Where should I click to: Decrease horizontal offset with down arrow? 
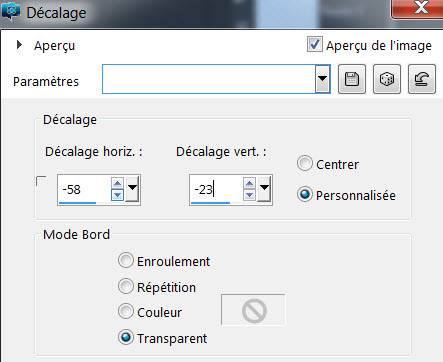pyautogui.click(x=117, y=195)
